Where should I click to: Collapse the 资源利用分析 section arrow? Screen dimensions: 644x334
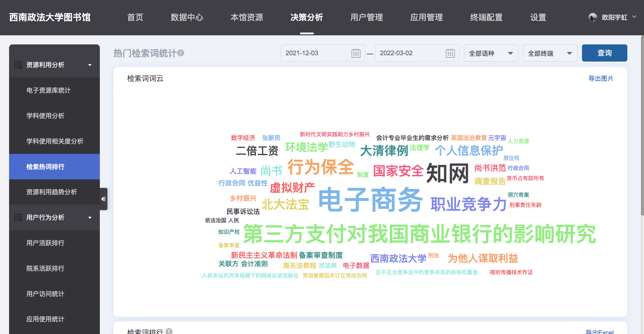click(90, 65)
